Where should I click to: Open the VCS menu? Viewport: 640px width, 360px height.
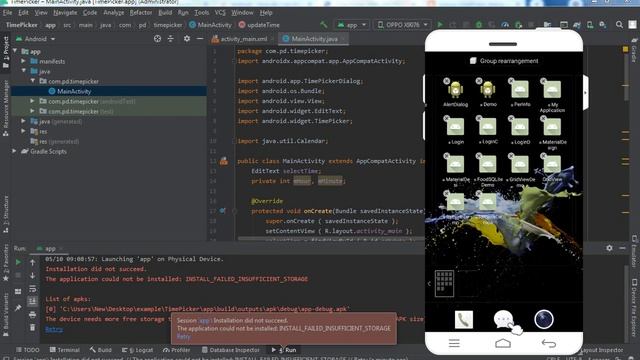click(x=220, y=13)
